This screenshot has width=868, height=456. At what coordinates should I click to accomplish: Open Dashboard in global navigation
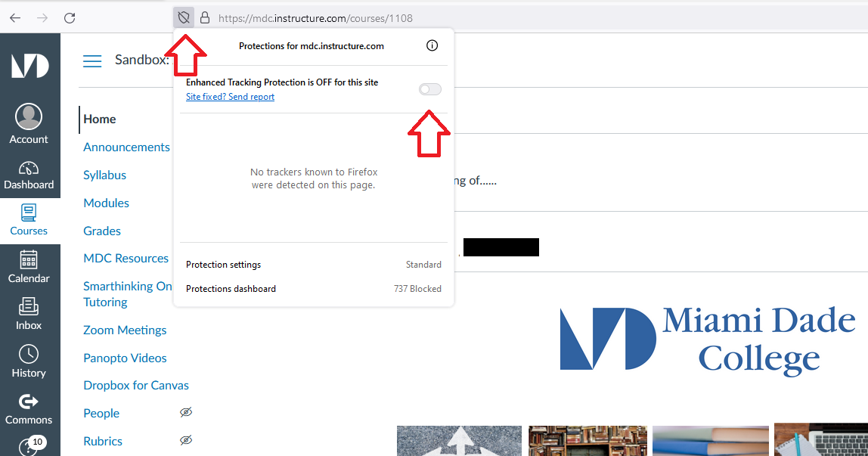point(29,175)
